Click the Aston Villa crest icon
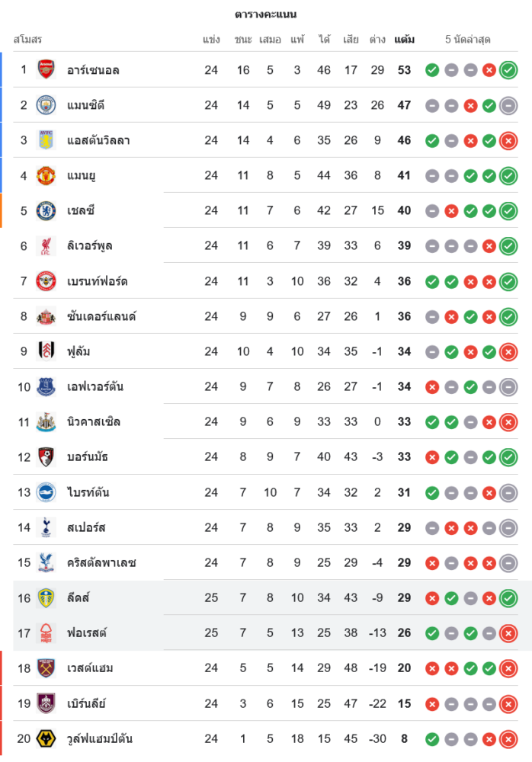Image resolution: width=532 pixels, height=762 pixels. click(x=46, y=140)
